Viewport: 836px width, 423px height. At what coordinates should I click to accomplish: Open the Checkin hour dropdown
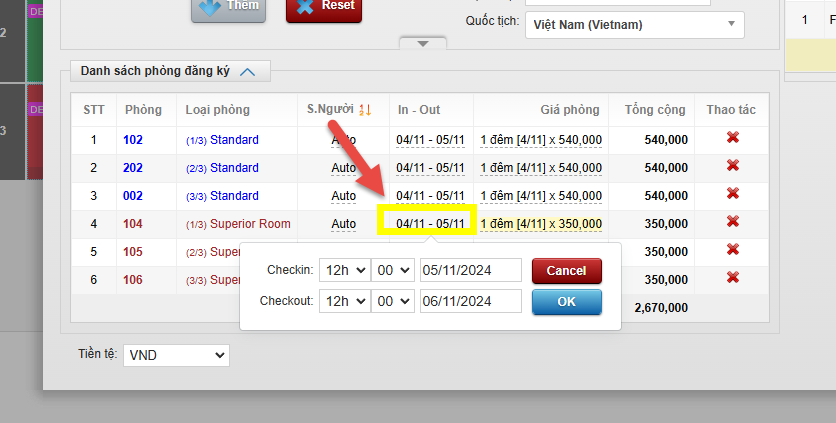point(343,271)
